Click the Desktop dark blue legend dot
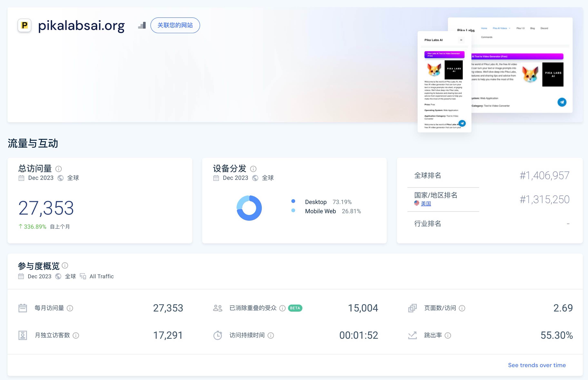 click(x=293, y=201)
